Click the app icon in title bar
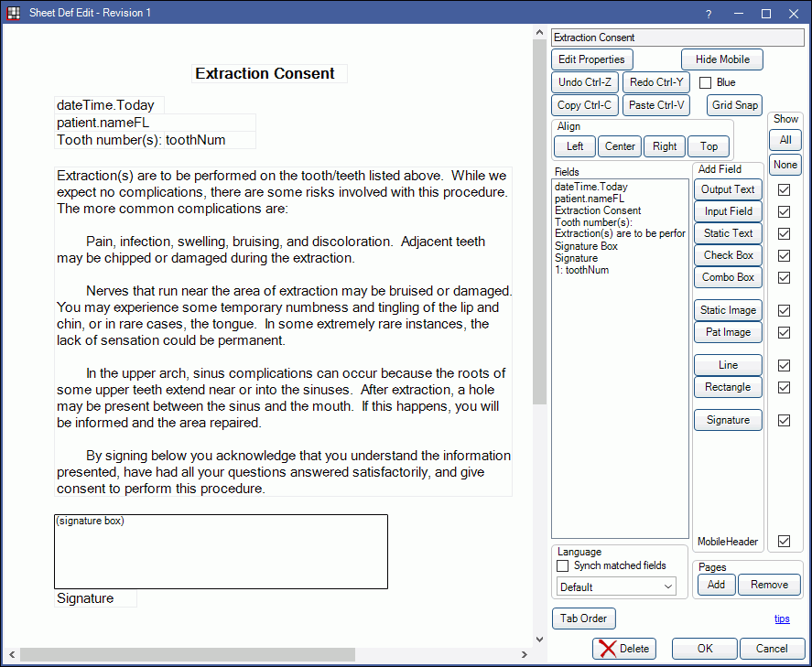 (14, 13)
